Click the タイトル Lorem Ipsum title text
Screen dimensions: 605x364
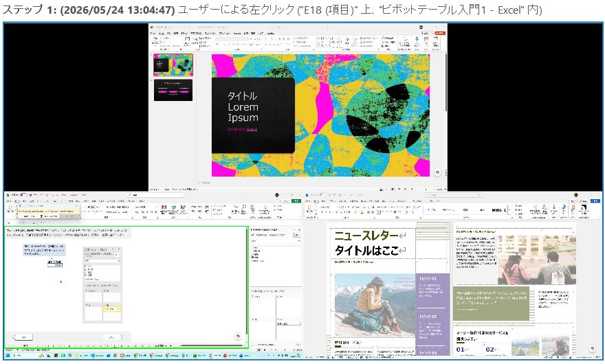[x=243, y=106]
